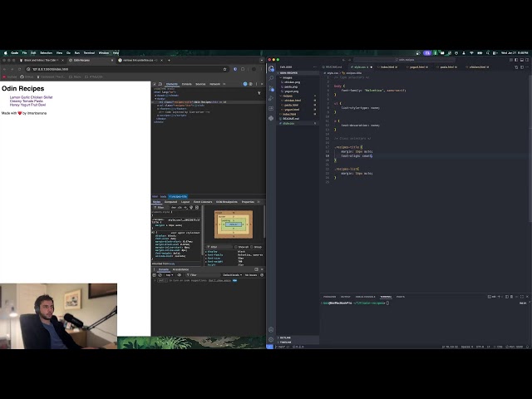Toggle console sidebar icon in drawer
The height and width of the screenshot is (399, 532).
155,275
